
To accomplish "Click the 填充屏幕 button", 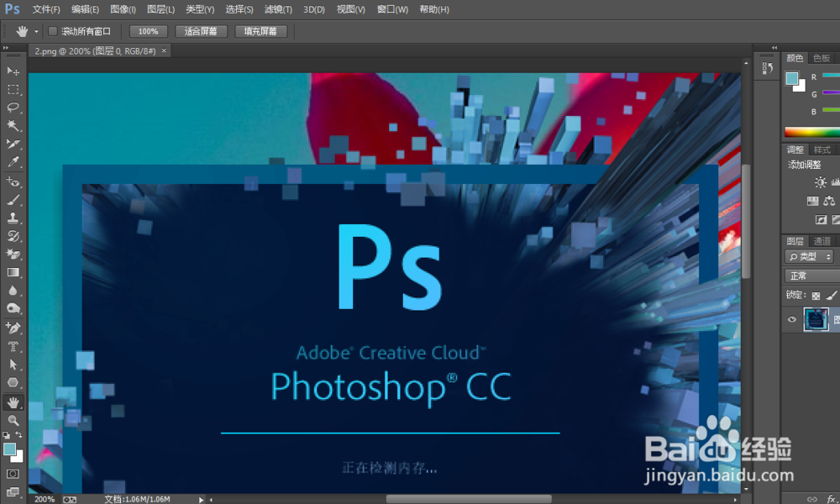I will pos(261,32).
